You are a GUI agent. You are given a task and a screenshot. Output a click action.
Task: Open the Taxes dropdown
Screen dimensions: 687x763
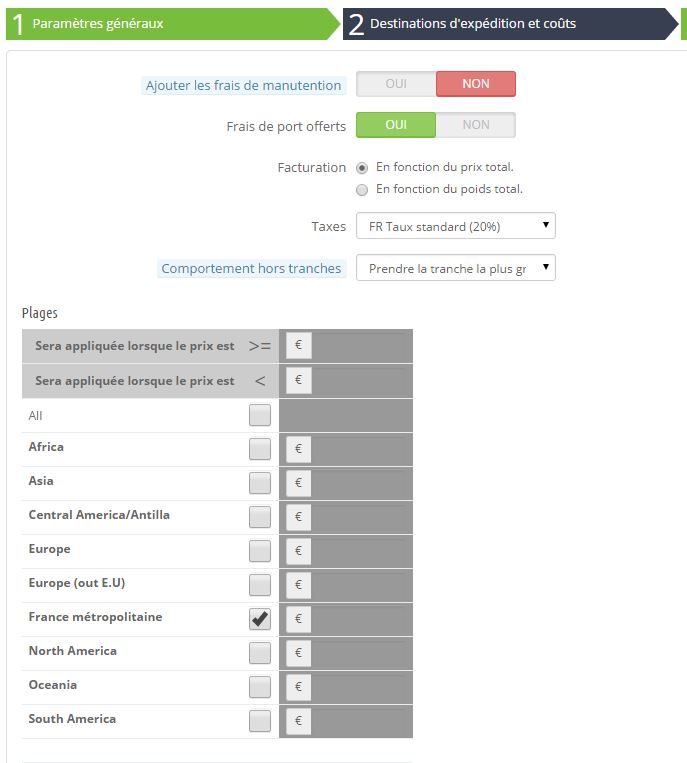tap(455, 226)
